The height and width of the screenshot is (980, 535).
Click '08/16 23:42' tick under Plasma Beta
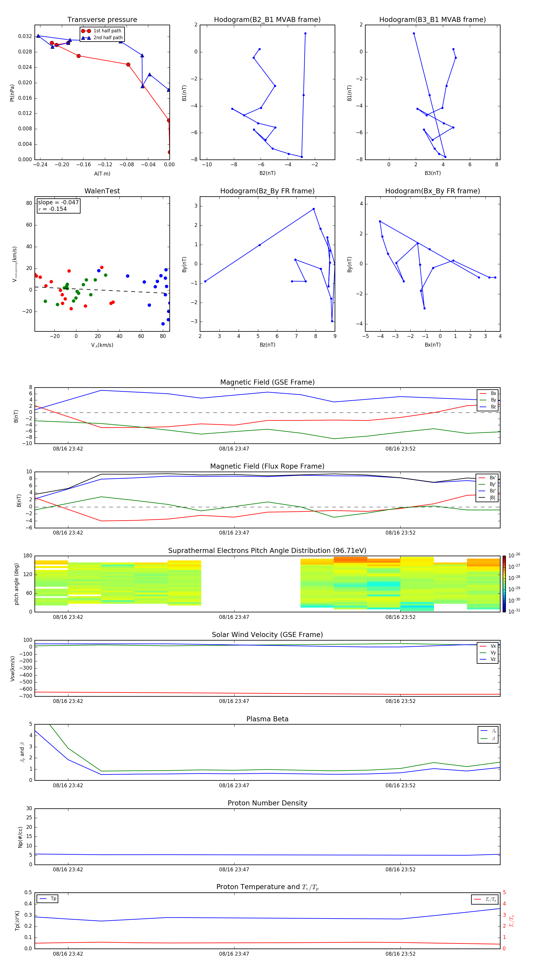(x=68, y=786)
